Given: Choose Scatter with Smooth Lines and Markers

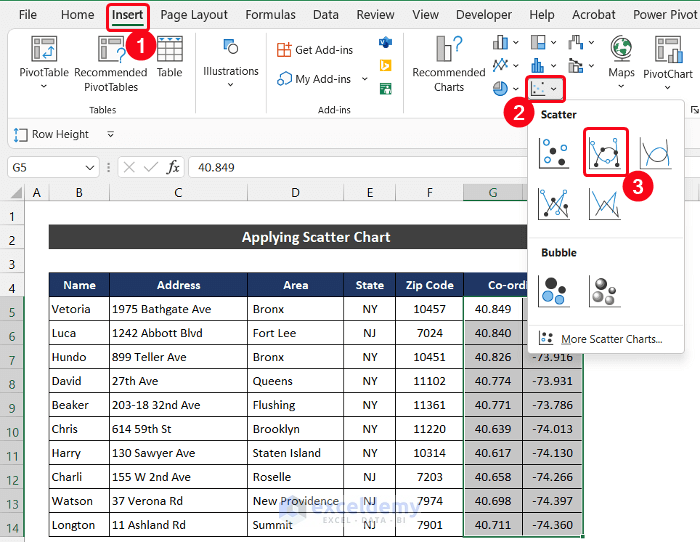Looking at the screenshot, I should click(605, 152).
